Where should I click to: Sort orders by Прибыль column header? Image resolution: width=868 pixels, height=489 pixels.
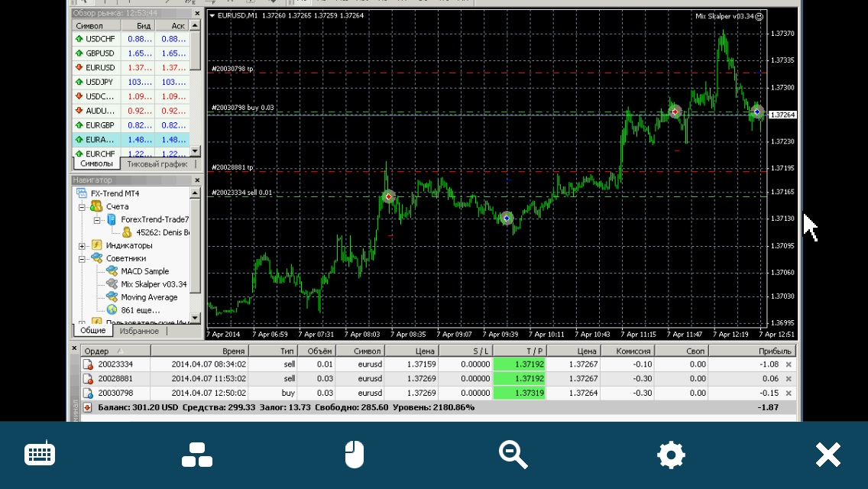753,351
